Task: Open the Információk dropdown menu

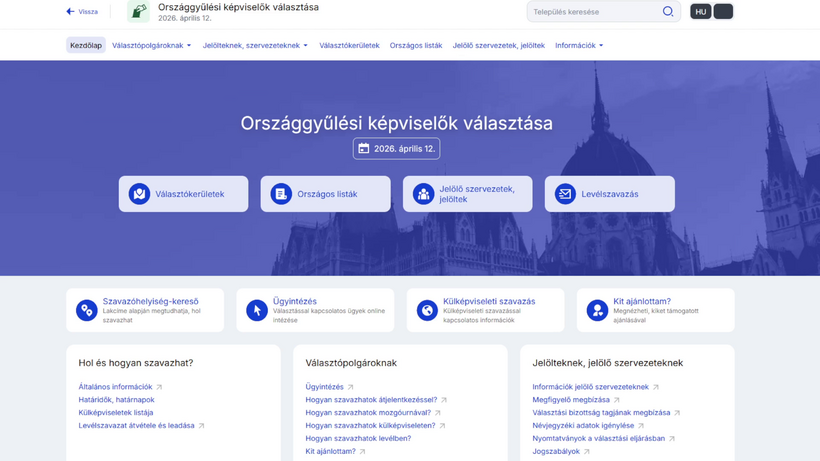Action: click(x=579, y=45)
